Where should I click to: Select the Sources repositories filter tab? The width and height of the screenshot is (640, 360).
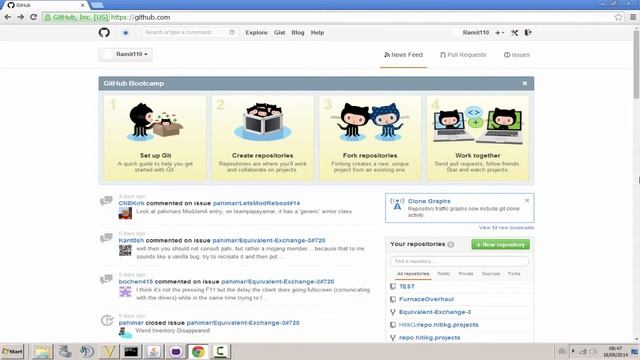coord(491,274)
